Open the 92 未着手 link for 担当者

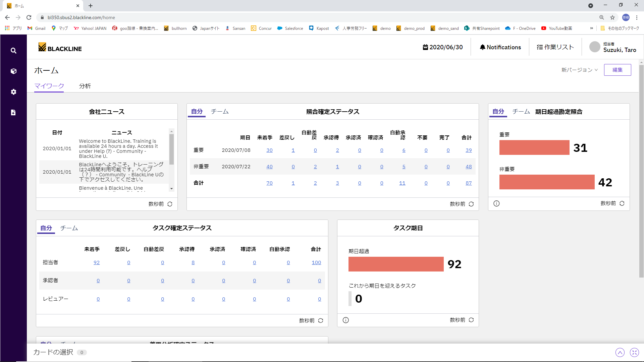tap(97, 262)
